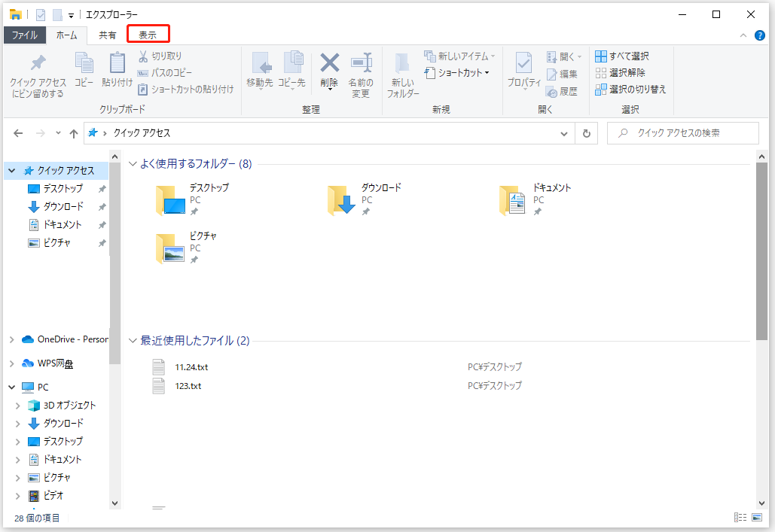The height and width of the screenshot is (532, 775).
Task: Open プロパティ from the ribbon
Action: click(523, 73)
